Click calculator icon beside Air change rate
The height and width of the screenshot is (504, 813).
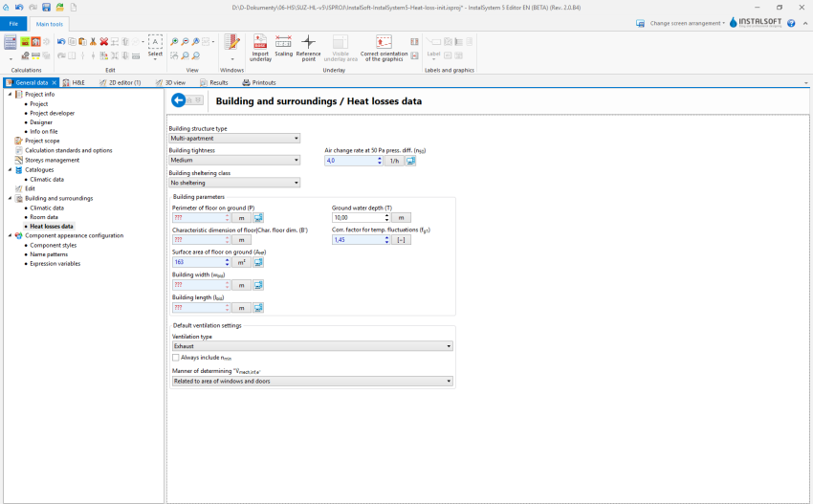[410, 161]
